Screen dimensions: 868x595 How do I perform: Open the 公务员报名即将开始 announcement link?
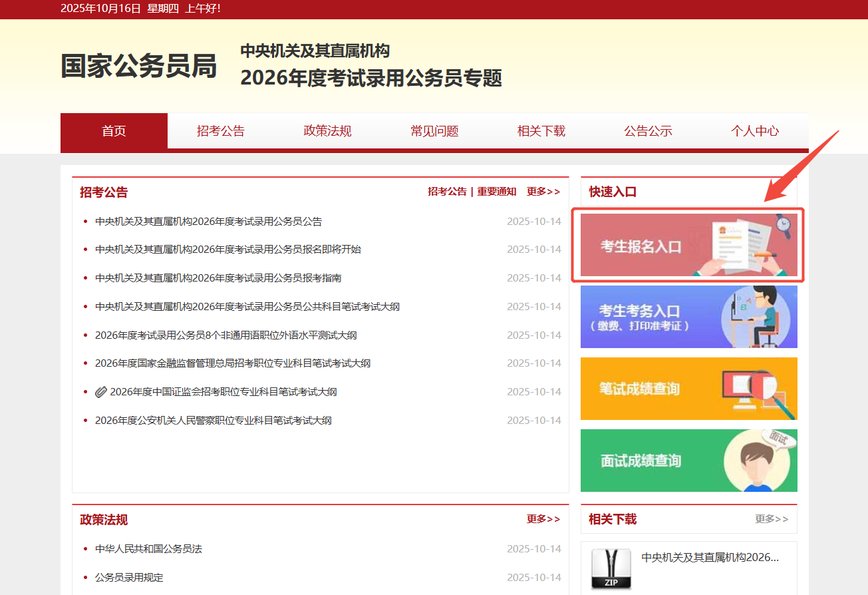(228, 250)
